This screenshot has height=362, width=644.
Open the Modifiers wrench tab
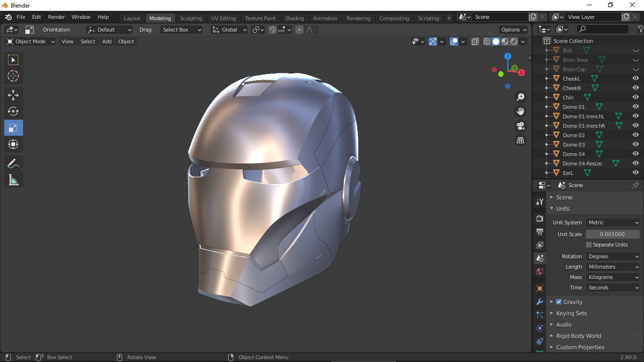click(540, 302)
